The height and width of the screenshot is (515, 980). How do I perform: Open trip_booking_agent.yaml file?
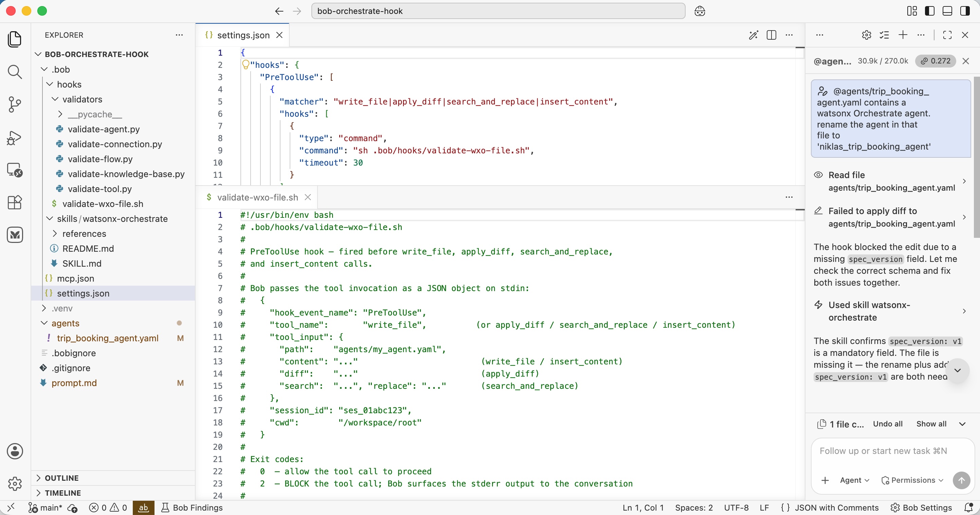[113, 338]
